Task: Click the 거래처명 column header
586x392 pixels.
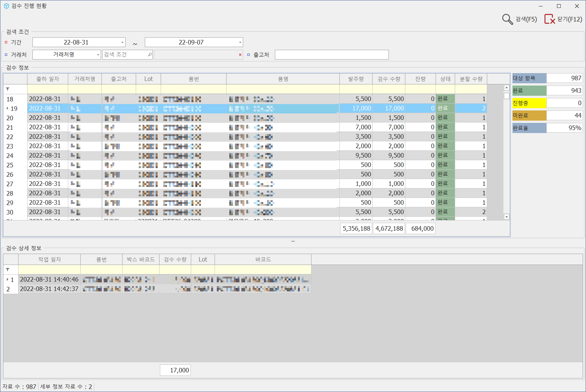Action: tap(84, 79)
